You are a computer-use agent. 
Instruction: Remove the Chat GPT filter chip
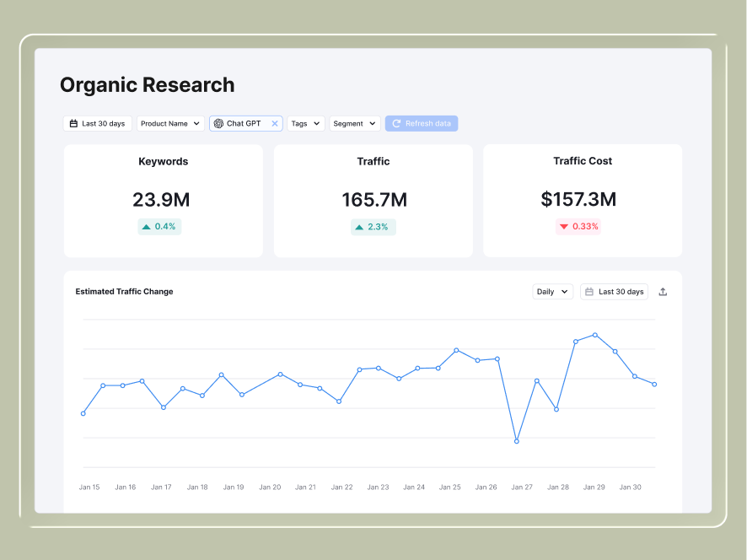(x=275, y=123)
